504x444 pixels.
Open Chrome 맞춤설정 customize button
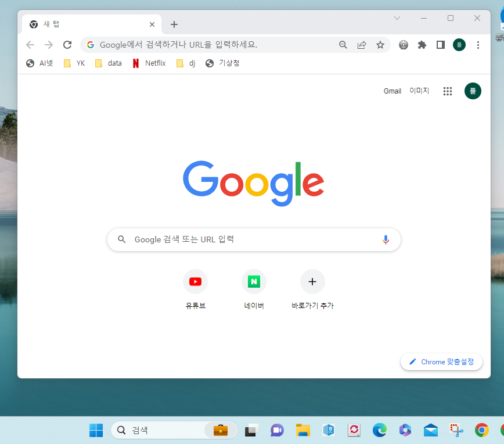click(x=441, y=362)
